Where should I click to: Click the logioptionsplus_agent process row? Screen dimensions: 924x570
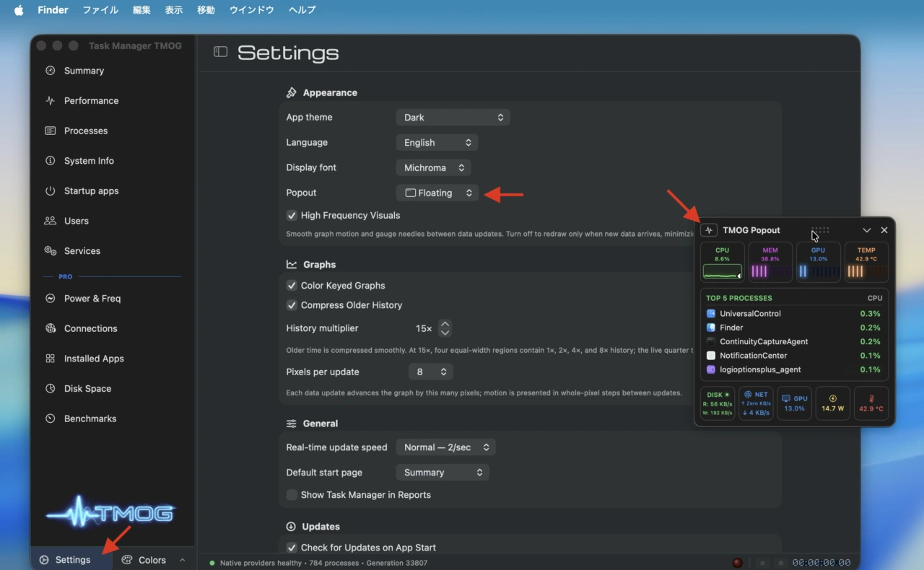click(x=794, y=369)
